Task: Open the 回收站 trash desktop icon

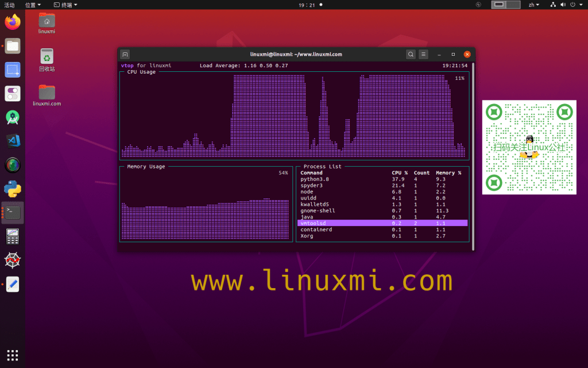Action: (x=47, y=60)
